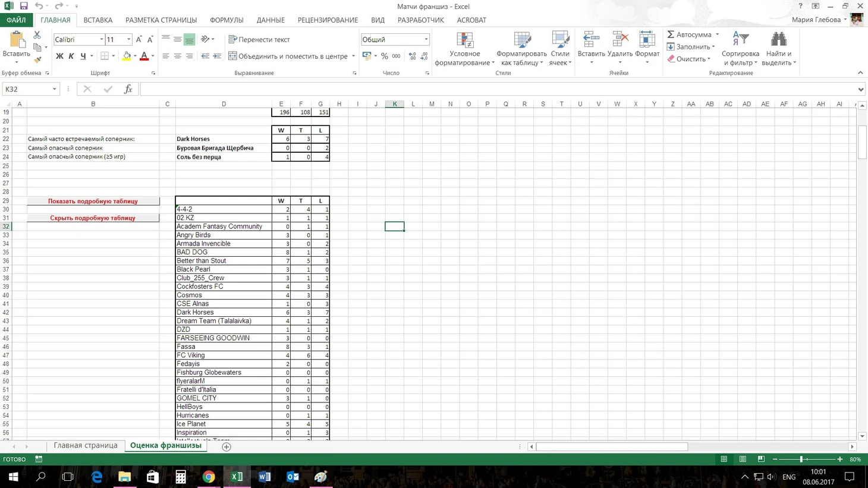Switch to Page Layout view in status bar
This screenshot has width=868, height=488.
pos(743,459)
